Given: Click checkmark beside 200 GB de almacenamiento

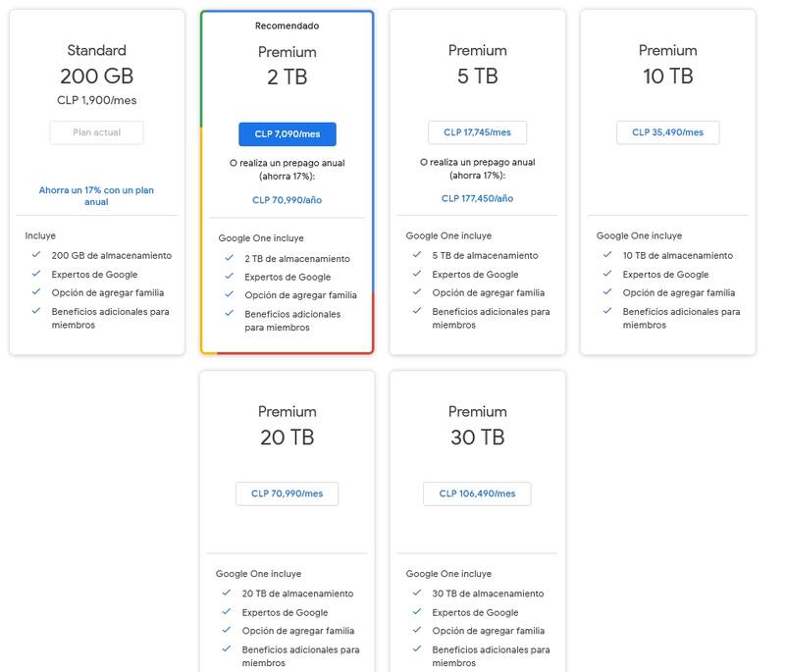Looking at the screenshot, I should (36, 255).
